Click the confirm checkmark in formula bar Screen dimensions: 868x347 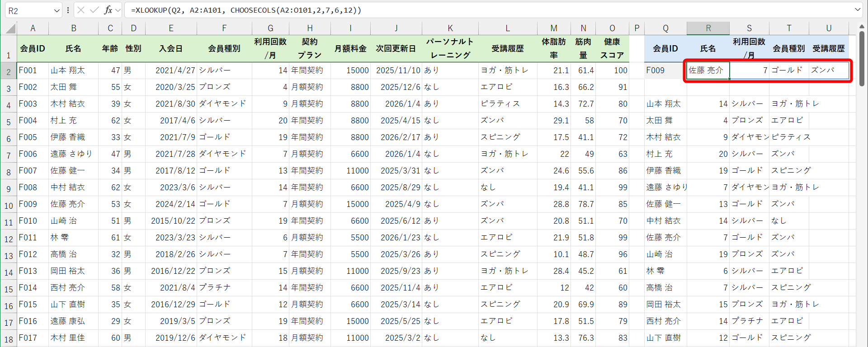pos(94,10)
